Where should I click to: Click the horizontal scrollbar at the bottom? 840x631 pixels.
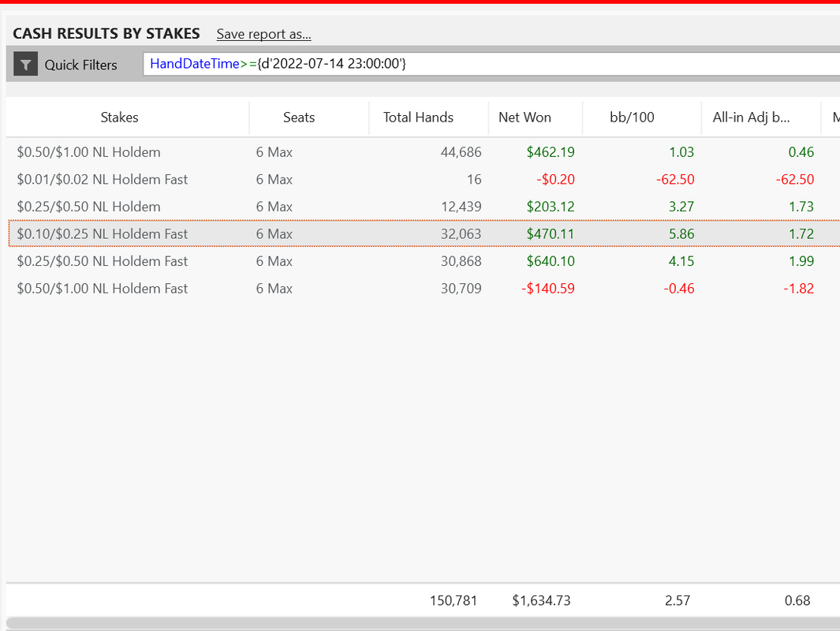(423, 623)
